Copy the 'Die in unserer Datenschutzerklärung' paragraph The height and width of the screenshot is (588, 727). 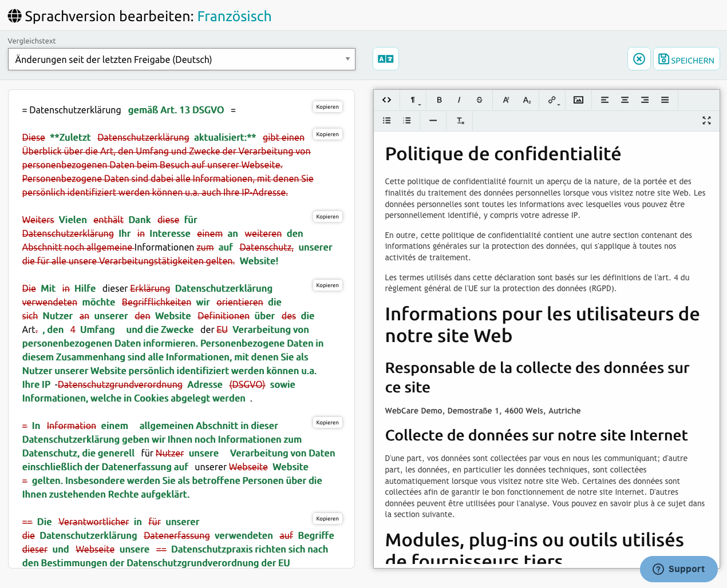pyautogui.click(x=327, y=519)
